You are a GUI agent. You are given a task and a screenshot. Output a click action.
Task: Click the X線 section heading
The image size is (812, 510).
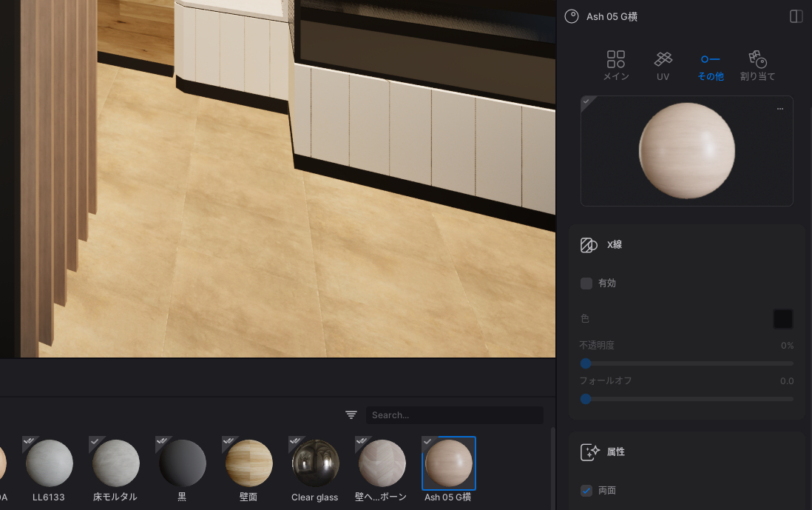point(615,244)
